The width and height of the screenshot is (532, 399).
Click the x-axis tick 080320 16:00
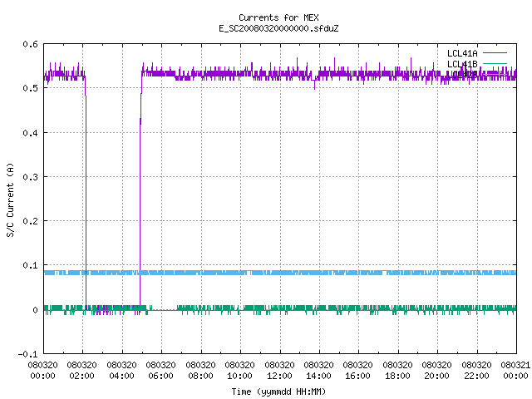click(358, 370)
